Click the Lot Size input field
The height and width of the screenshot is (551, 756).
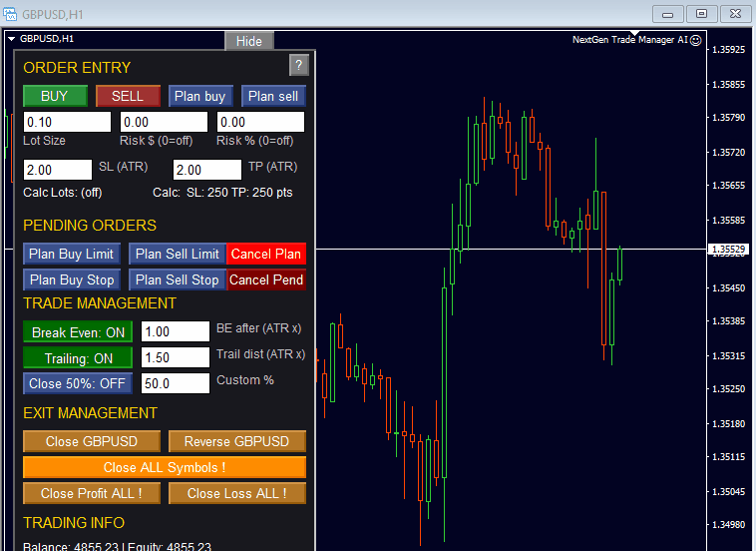click(x=67, y=122)
